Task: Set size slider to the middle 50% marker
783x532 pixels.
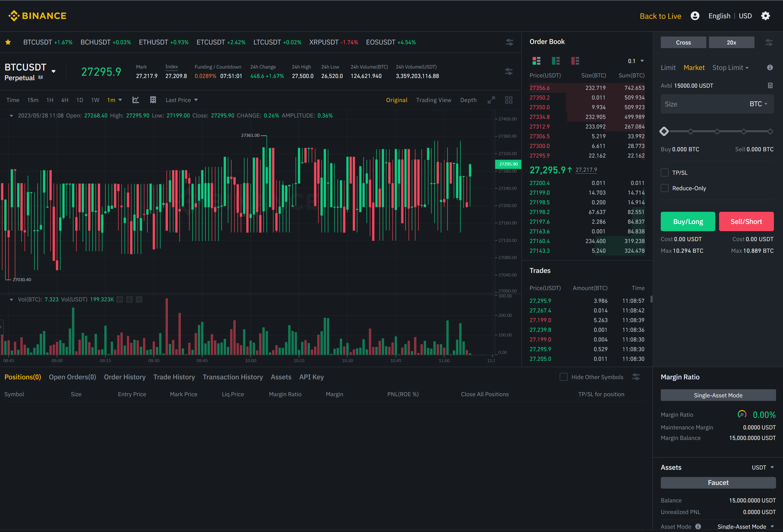Action: coord(717,131)
